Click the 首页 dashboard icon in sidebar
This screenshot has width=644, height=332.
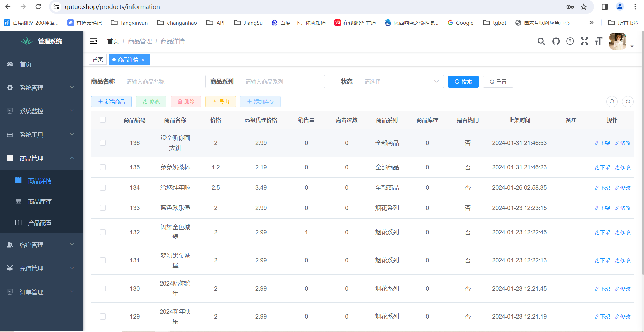click(x=10, y=64)
